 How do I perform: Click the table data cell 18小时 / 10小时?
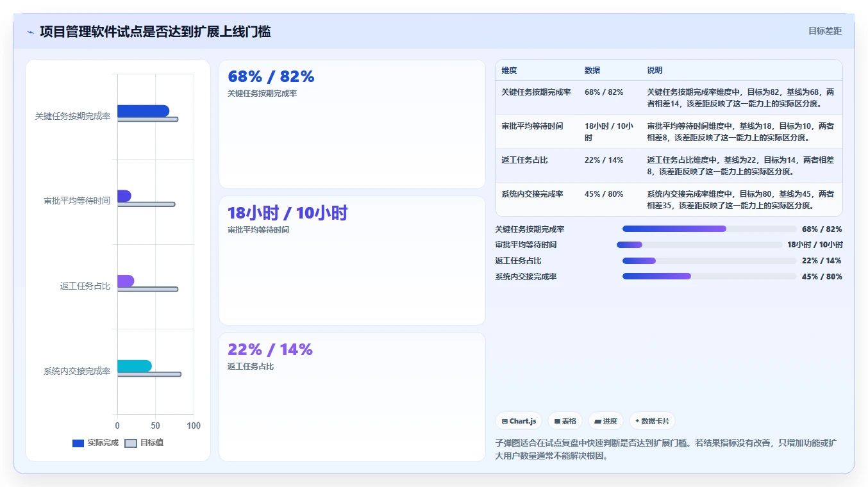pos(609,132)
